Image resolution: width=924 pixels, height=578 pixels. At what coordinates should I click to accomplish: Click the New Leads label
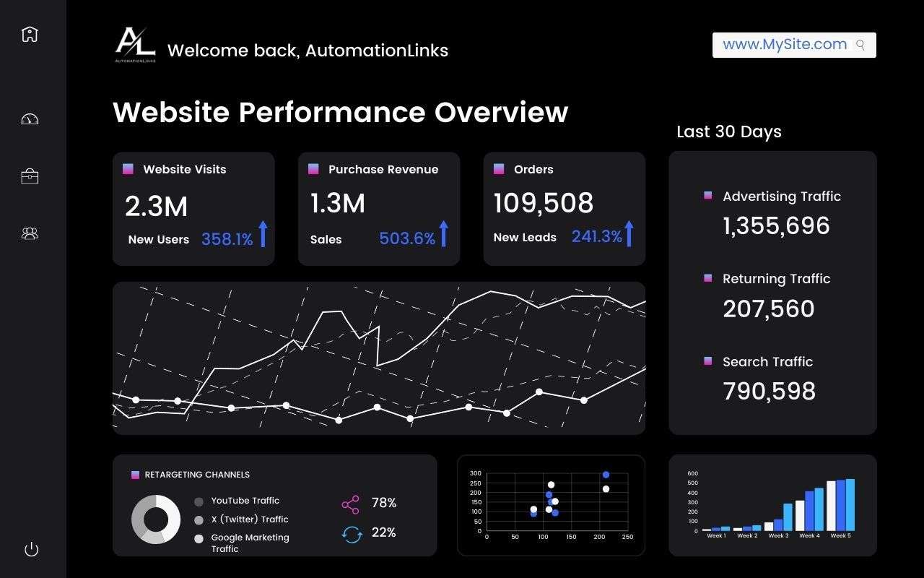click(525, 237)
